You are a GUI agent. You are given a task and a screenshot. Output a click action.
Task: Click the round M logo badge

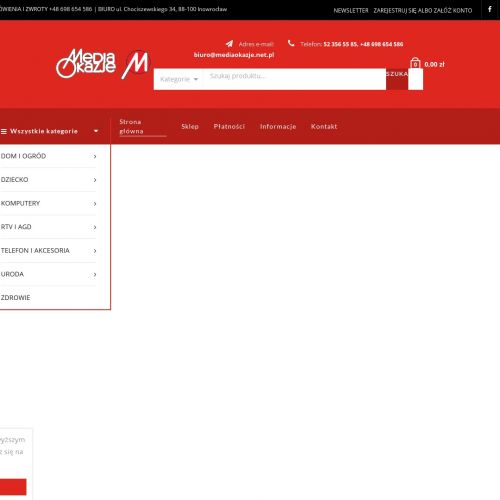[136, 64]
